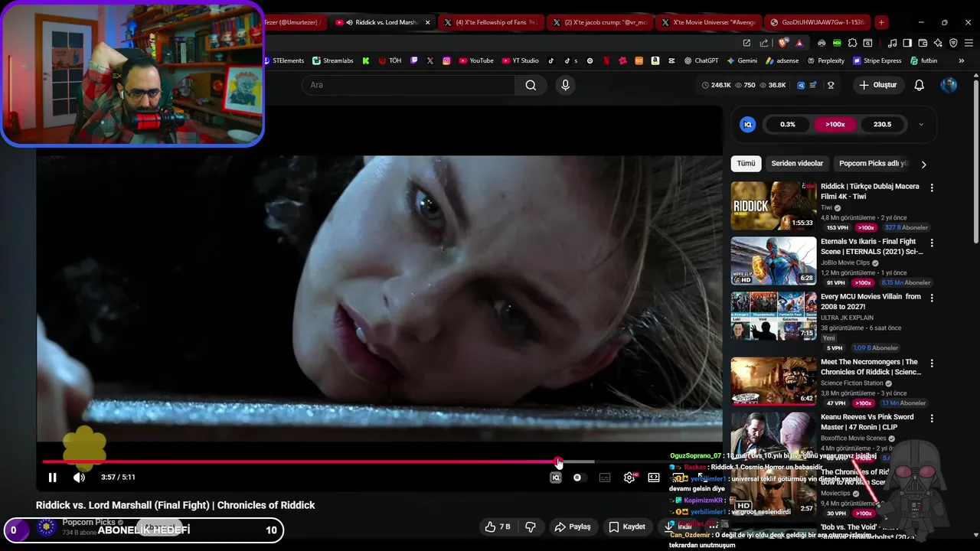Screen dimensions: 980x551
Task: Open a new browser tab
Action: pyautogui.click(x=881, y=22)
